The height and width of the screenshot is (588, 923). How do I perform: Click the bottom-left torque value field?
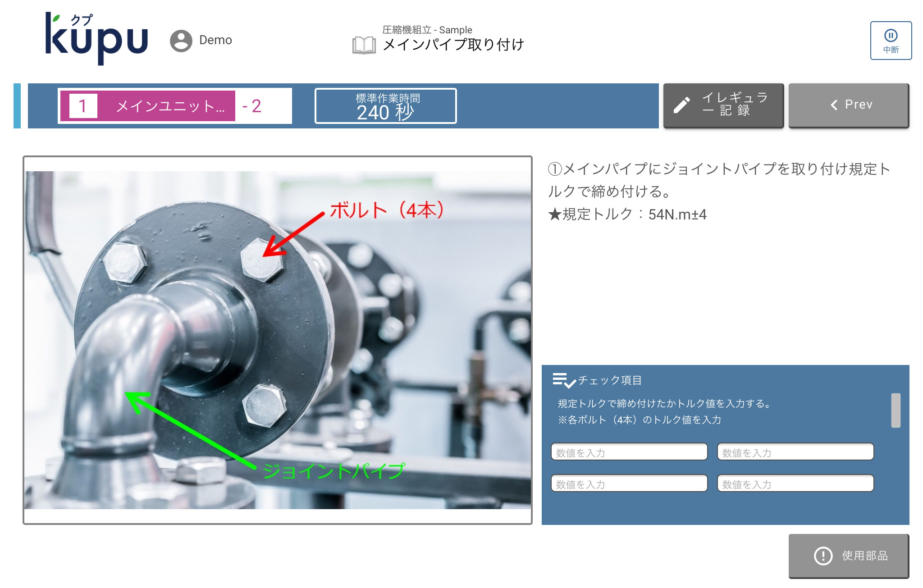click(x=629, y=483)
